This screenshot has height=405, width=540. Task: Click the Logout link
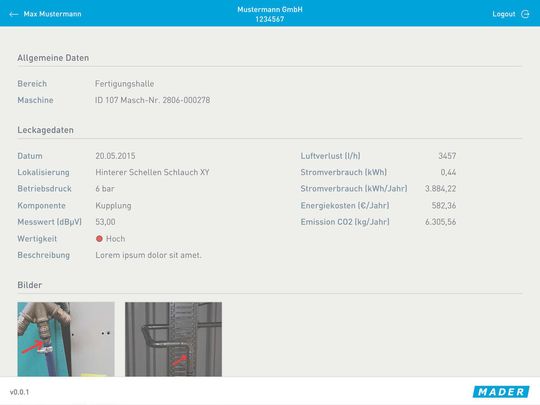tap(503, 14)
